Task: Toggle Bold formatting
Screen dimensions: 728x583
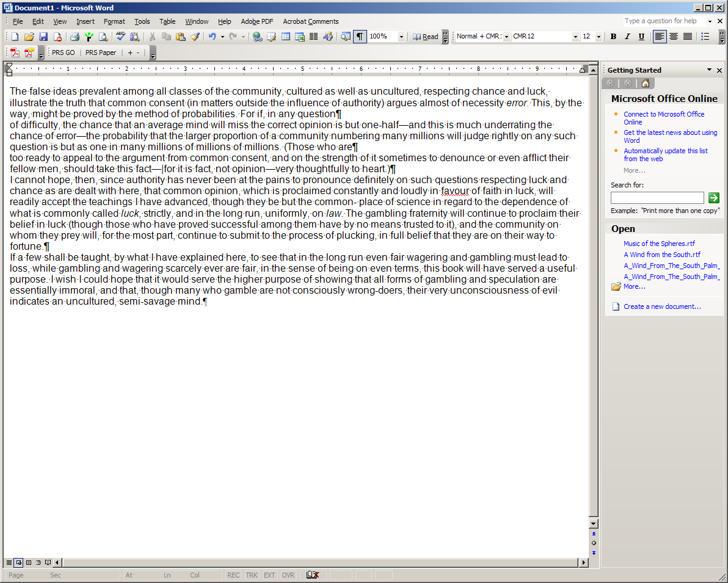Action: click(613, 37)
